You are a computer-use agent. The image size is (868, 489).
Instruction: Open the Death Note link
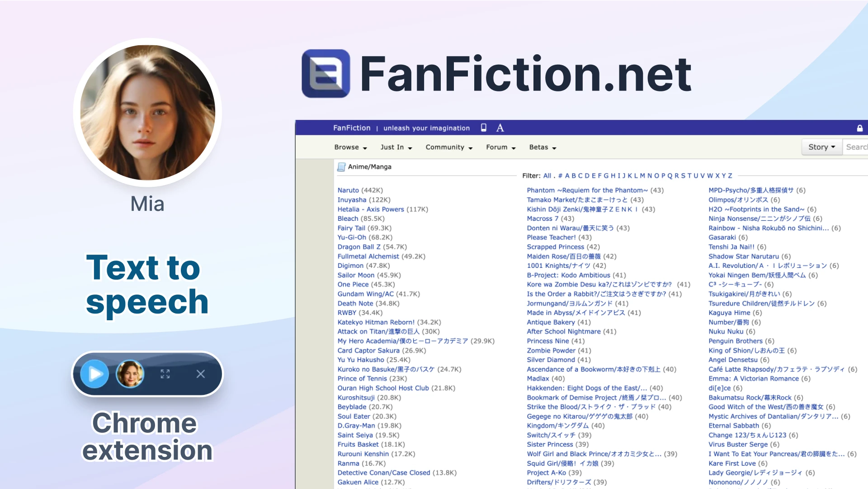click(355, 304)
